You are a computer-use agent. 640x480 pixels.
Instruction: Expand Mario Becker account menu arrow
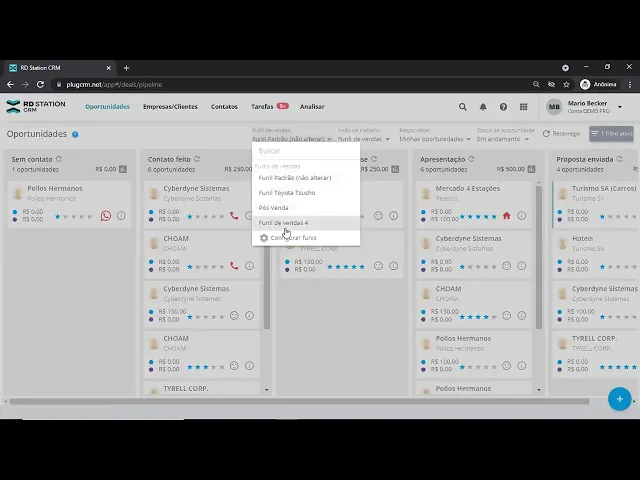coord(620,107)
